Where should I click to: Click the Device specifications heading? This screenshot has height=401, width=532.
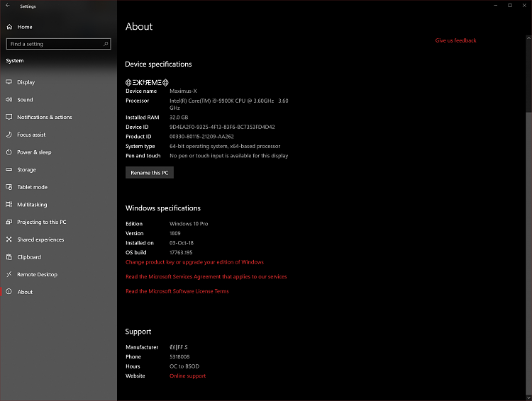tap(158, 64)
